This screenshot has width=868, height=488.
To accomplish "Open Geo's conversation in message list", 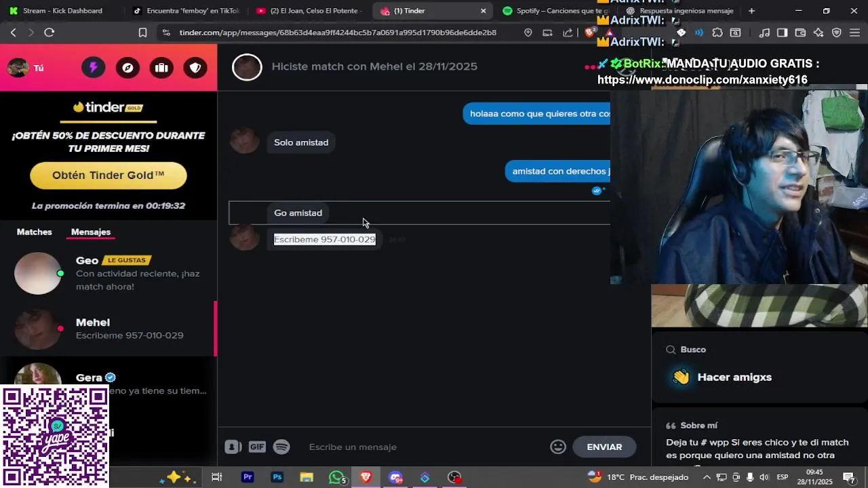I will point(108,273).
